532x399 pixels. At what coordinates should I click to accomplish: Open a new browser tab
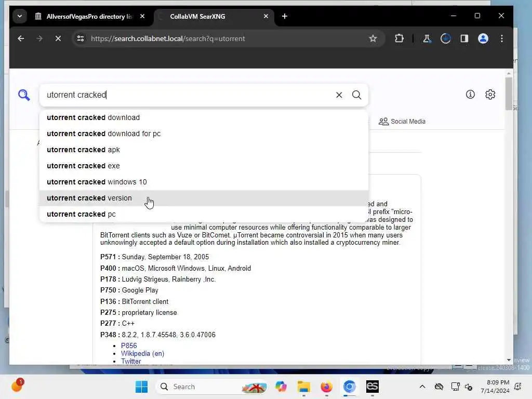(x=285, y=16)
